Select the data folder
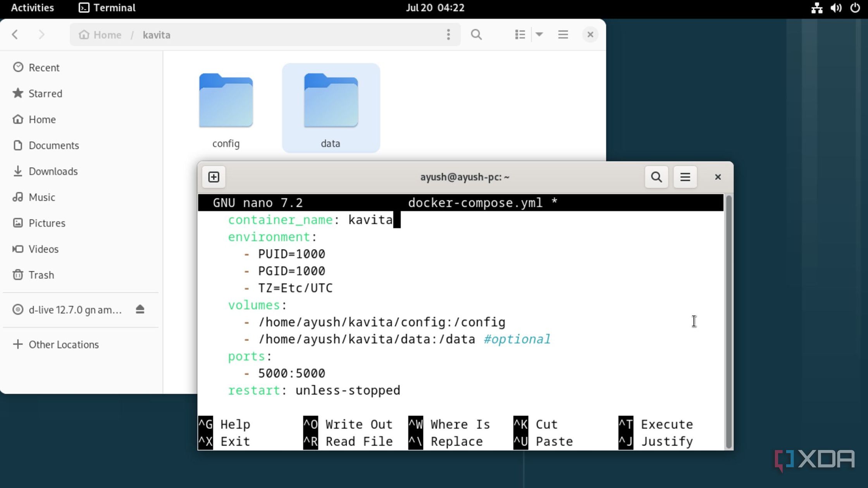Image resolution: width=868 pixels, height=488 pixels. pyautogui.click(x=331, y=108)
